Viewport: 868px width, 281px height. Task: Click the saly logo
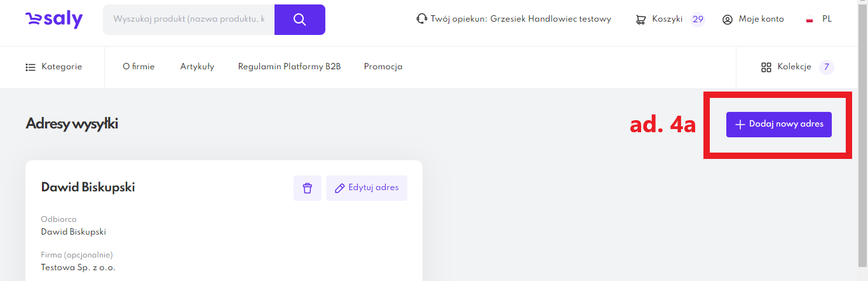(x=54, y=20)
